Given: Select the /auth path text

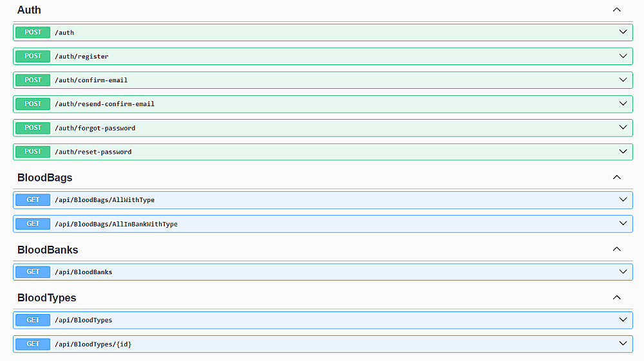Looking at the screenshot, I should click(64, 33).
